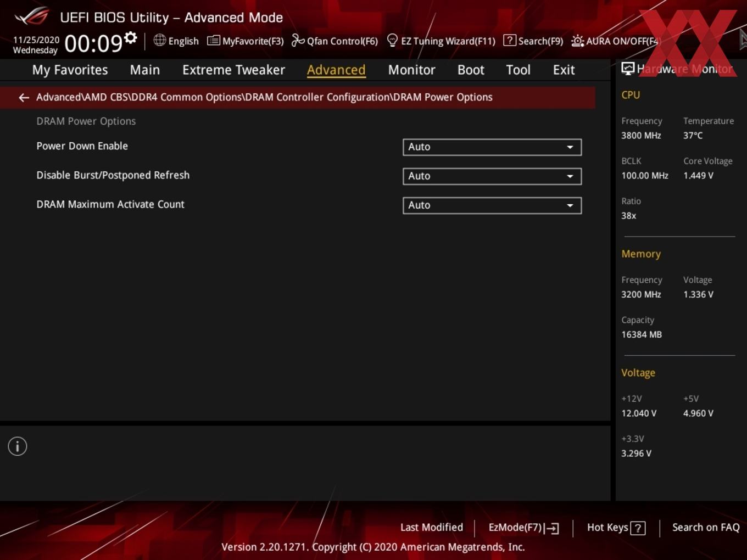Image resolution: width=747 pixels, height=560 pixels.
Task: Open Search(F9) question icon
Action: point(510,40)
